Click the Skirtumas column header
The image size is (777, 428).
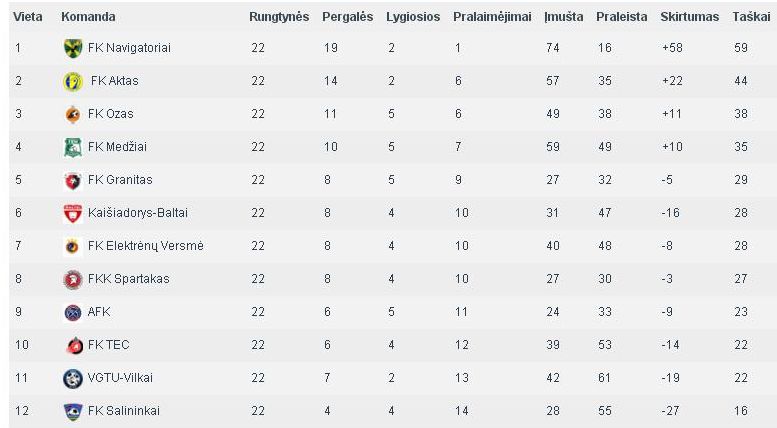pos(689,17)
